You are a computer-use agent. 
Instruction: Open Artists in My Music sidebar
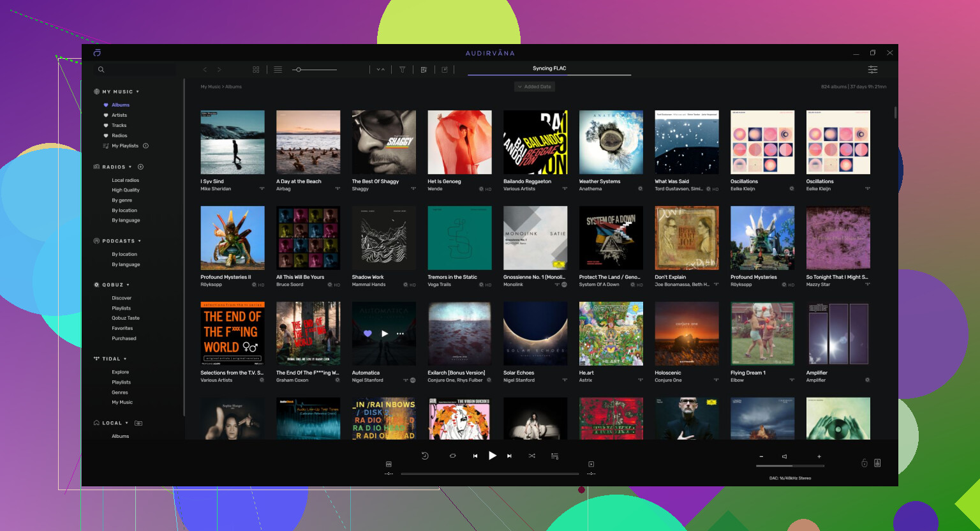point(119,116)
